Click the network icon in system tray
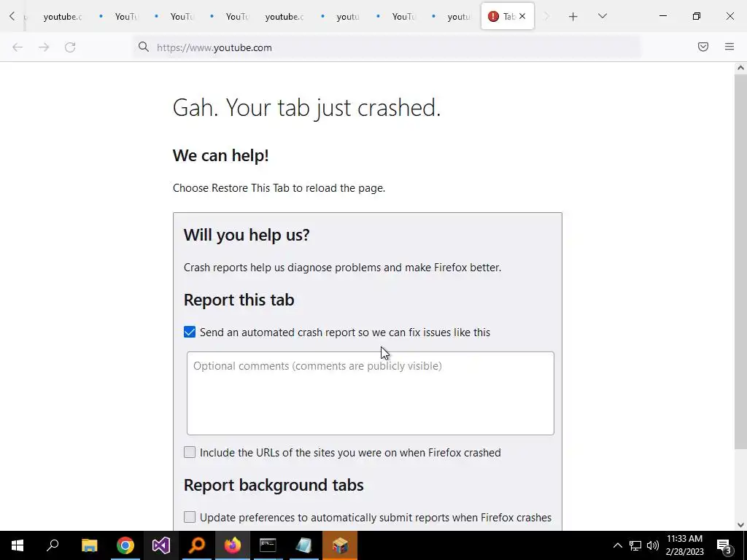 (635, 545)
